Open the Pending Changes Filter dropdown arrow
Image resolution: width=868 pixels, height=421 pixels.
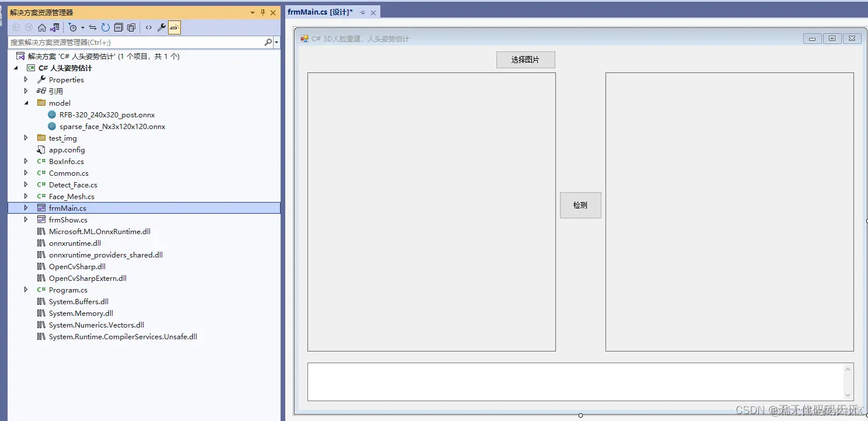83,27
